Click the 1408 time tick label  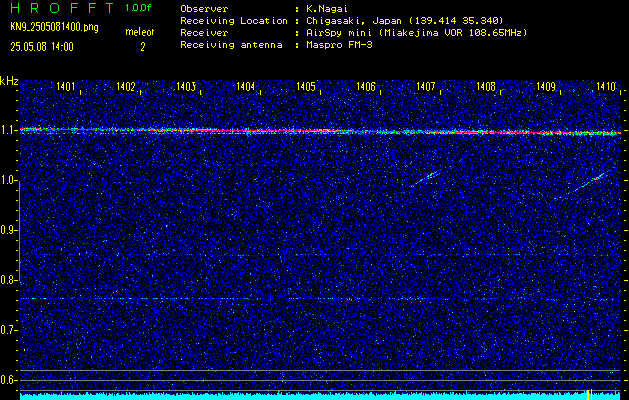pyautogui.click(x=486, y=86)
